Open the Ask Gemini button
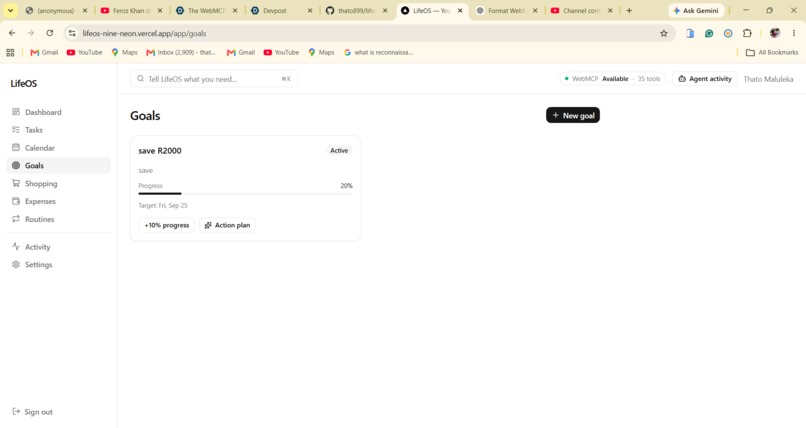The image size is (806, 428). tap(696, 10)
